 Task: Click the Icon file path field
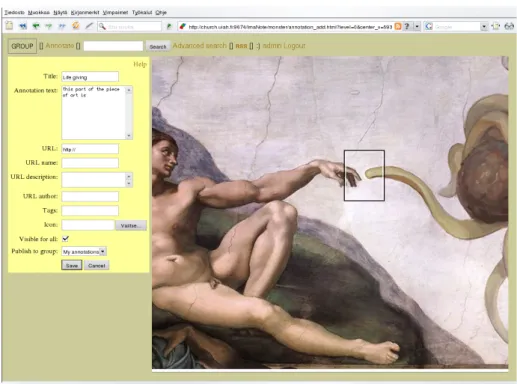(88, 225)
